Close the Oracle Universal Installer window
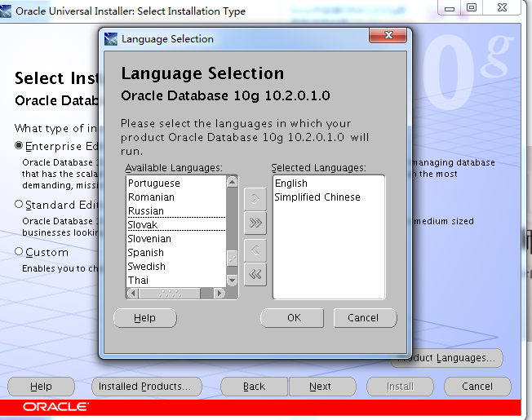The width and height of the screenshot is (532, 420). [502, 8]
